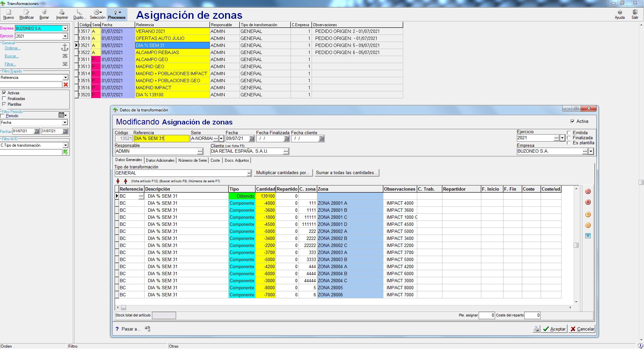The image size is (644, 349).
Task: Open calendar picker for Fecha Finalizada
Action: (x=286, y=139)
